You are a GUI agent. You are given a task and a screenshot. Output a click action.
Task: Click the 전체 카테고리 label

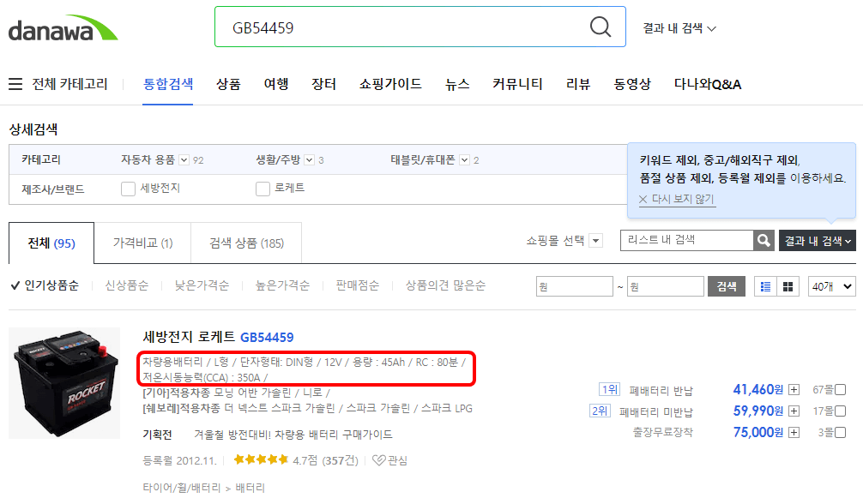69,84
